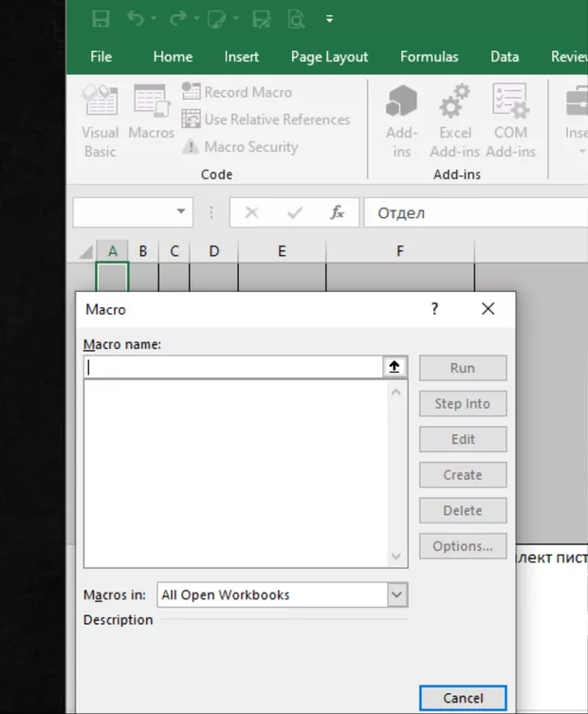Open Macro Security settings
The image size is (588, 714).
(x=240, y=147)
